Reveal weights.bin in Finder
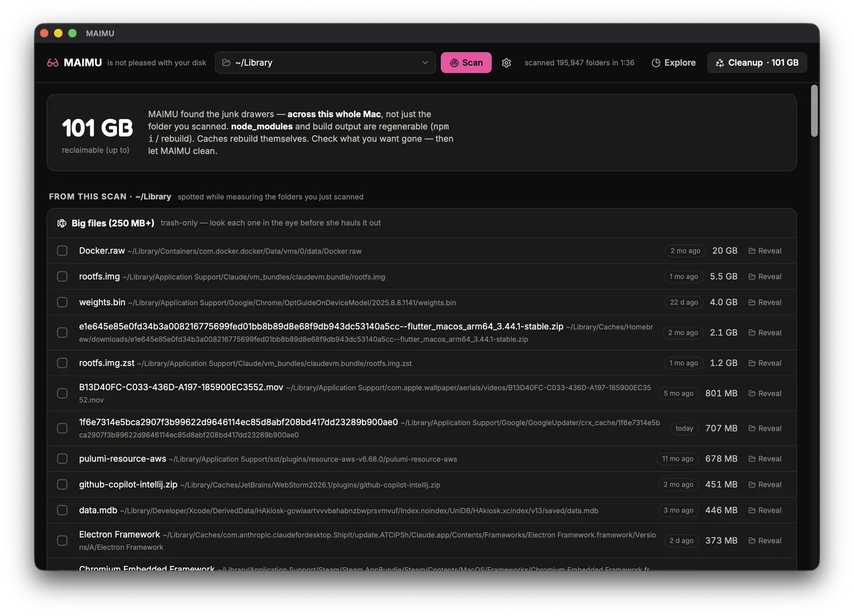This screenshot has height=616, width=854. [x=765, y=302]
